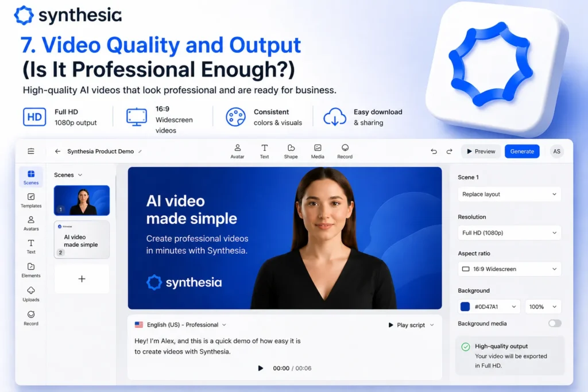Start Record from the top toolbar
This screenshot has height=392, width=588.
pyautogui.click(x=345, y=152)
